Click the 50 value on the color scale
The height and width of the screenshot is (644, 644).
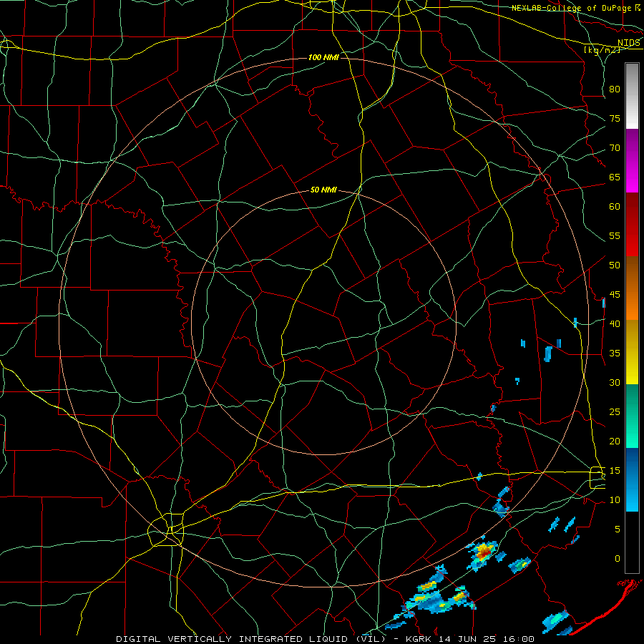coord(615,265)
